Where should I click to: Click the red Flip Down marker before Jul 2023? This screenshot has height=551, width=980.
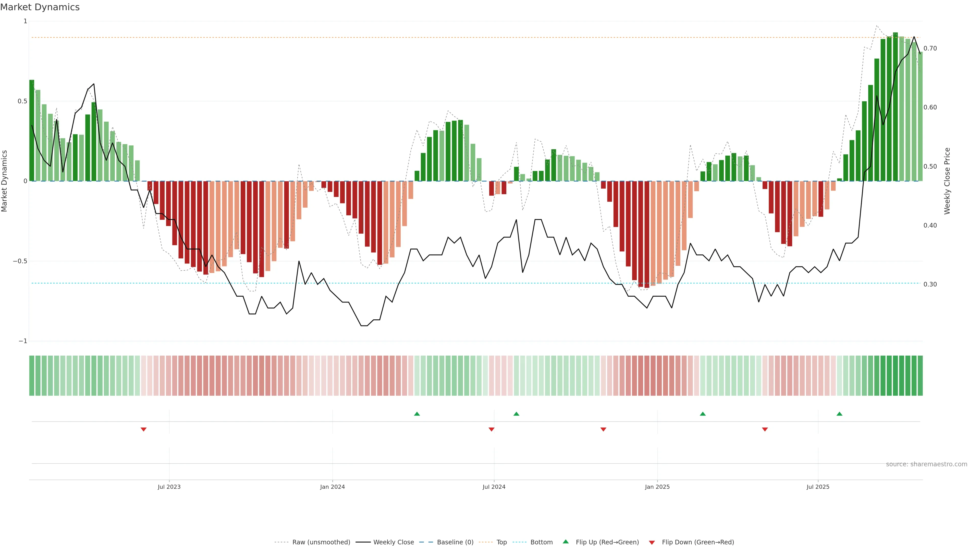pyautogui.click(x=143, y=429)
